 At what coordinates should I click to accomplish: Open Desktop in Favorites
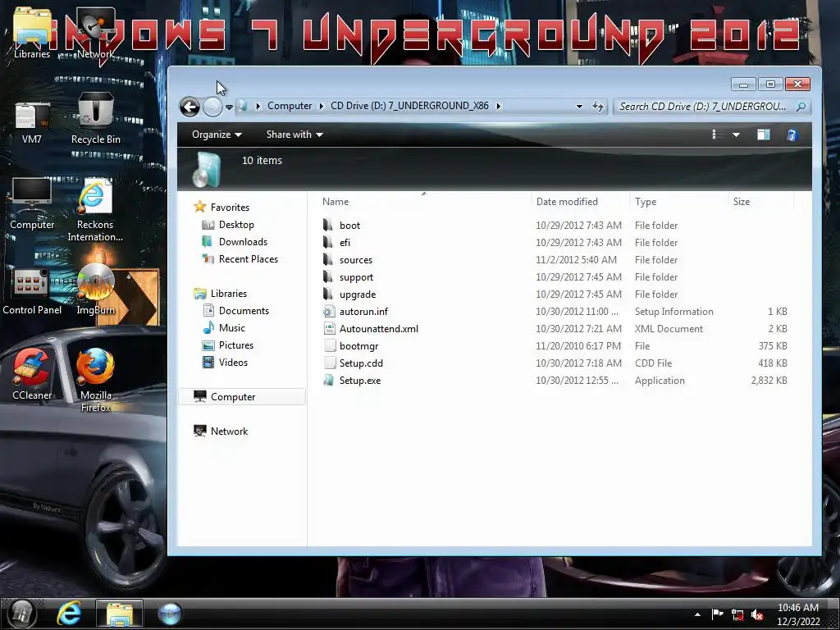(x=236, y=225)
